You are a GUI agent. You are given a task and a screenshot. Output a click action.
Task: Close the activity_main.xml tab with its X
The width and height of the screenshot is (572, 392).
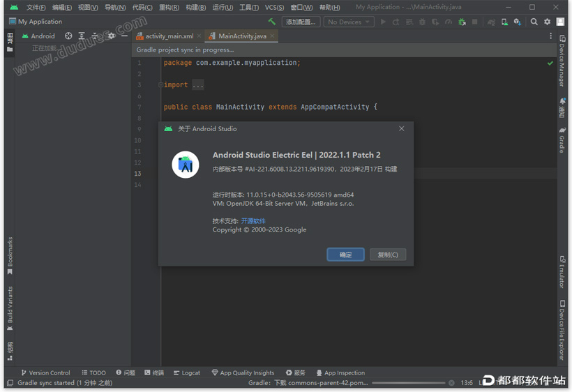coord(199,36)
